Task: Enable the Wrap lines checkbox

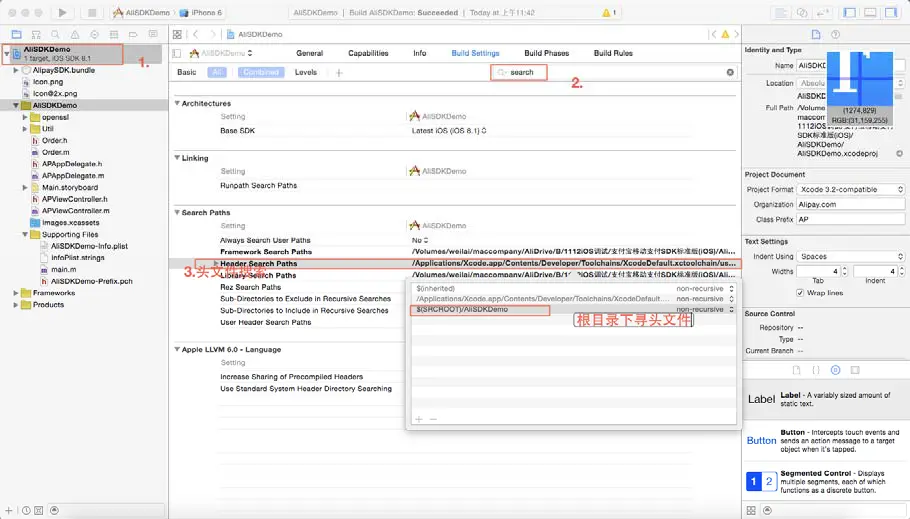Action: [800, 293]
